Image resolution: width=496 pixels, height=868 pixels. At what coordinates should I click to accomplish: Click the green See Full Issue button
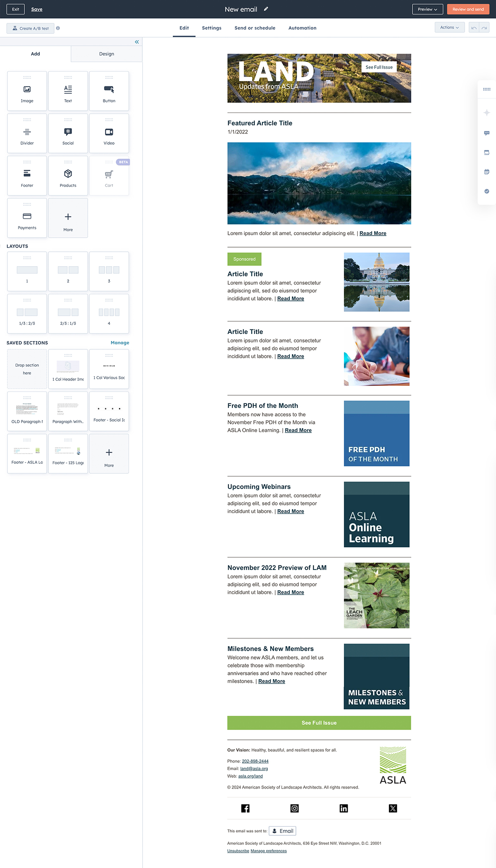pyautogui.click(x=319, y=723)
